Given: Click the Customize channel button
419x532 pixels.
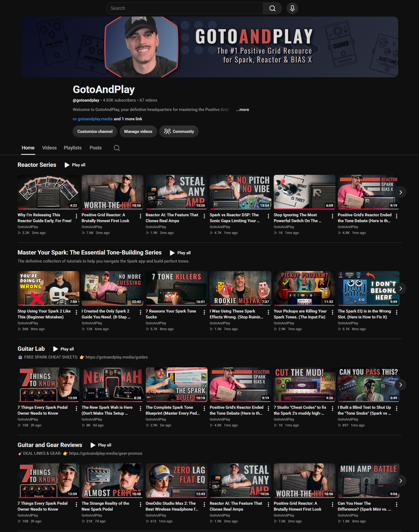Looking at the screenshot, I should [x=95, y=132].
